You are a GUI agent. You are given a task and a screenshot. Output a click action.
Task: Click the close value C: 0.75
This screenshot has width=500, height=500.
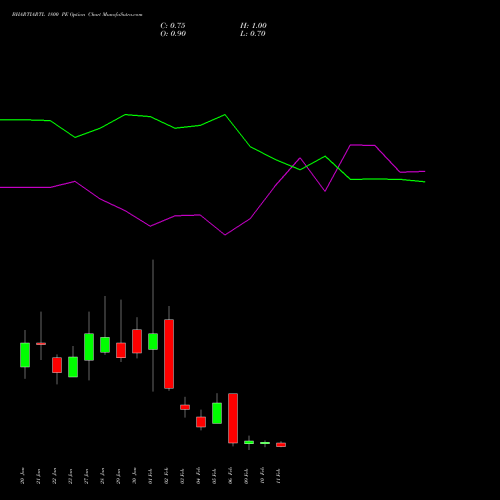click(x=173, y=26)
